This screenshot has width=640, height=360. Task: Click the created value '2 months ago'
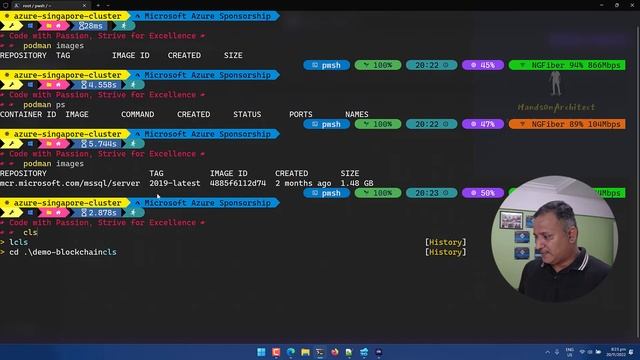[303, 183]
